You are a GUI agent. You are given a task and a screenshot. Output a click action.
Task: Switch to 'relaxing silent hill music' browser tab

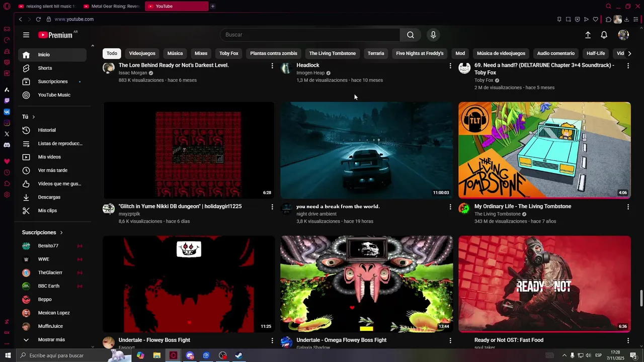click(x=46, y=6)
